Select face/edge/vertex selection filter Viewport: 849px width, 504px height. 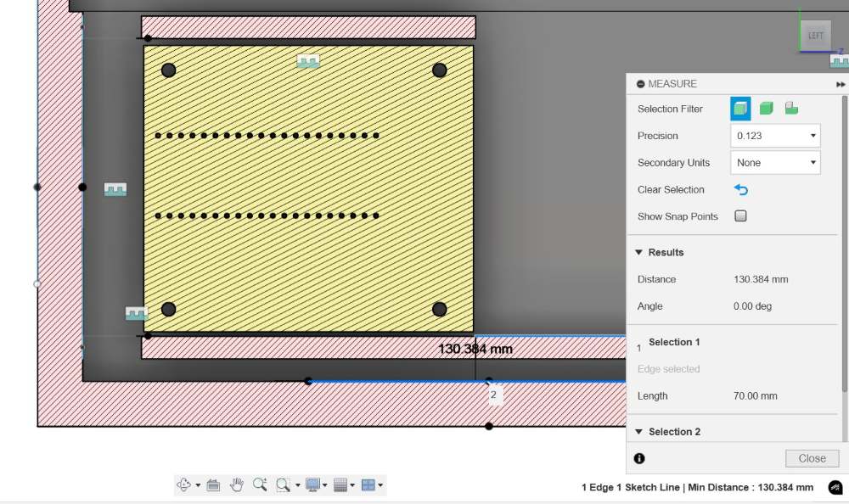pos(740,109)
